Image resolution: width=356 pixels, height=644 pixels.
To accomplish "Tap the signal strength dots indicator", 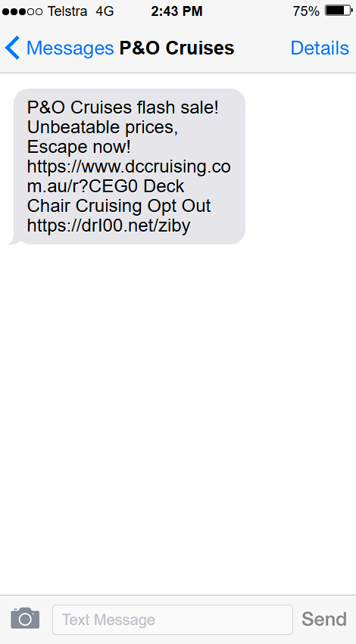I will [22, 12].
